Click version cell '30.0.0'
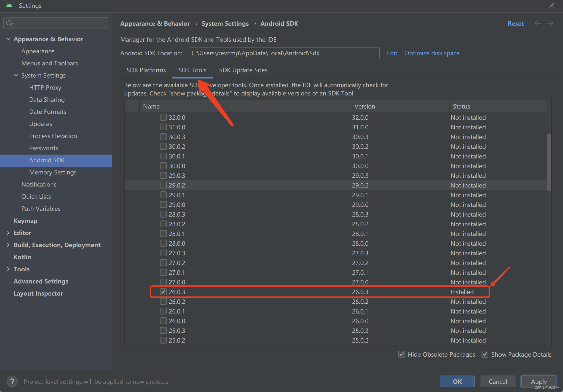 point(360,166)
